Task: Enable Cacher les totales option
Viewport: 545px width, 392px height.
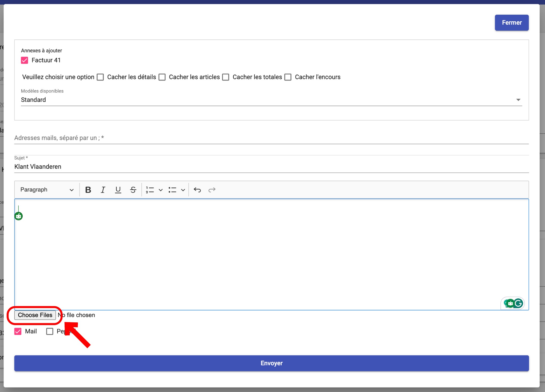Action: pos(226,77)
